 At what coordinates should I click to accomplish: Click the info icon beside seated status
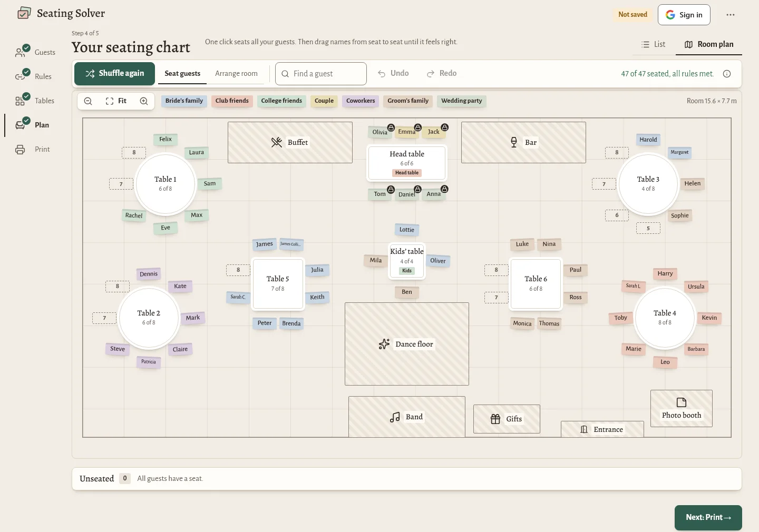[727, 74]
